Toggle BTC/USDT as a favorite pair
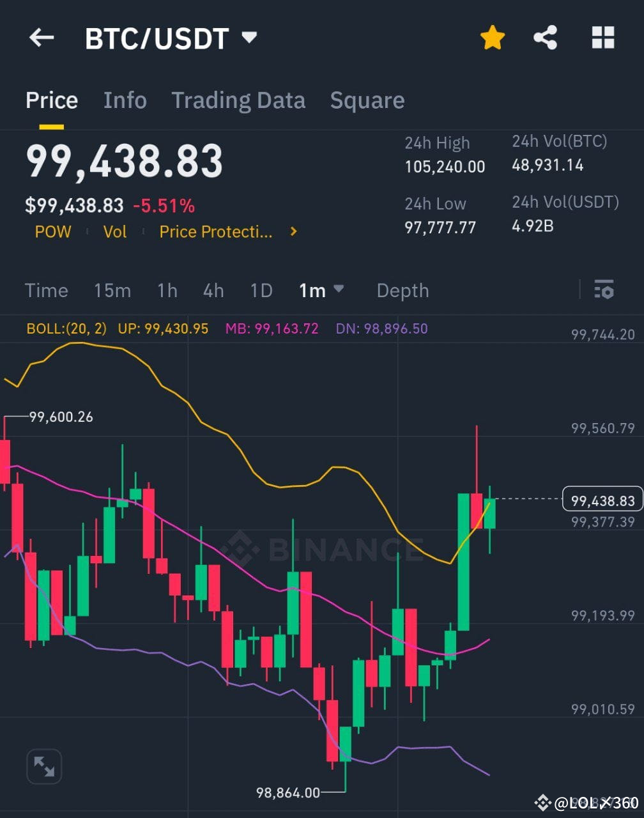The width and height of the screenshot is (644, 818). pyautogui.click(x=493, y=37)
